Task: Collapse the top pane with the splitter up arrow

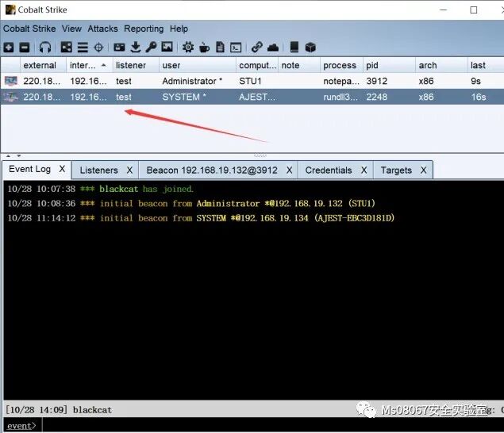Action: click(x=9, y=155)
